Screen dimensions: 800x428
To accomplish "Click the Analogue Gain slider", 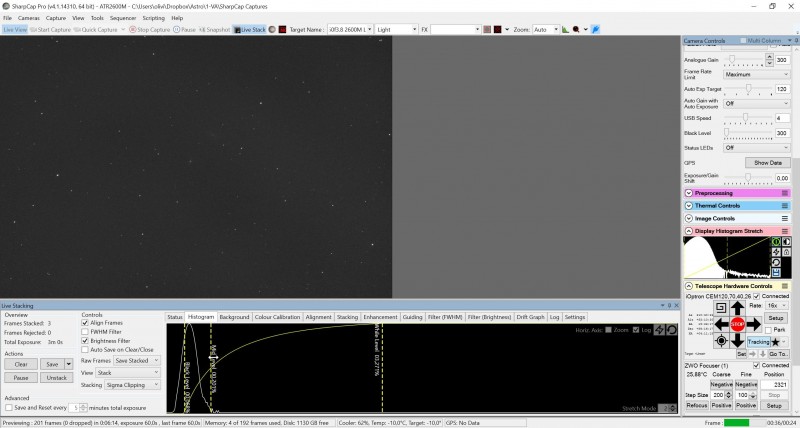I will point(743,60).
